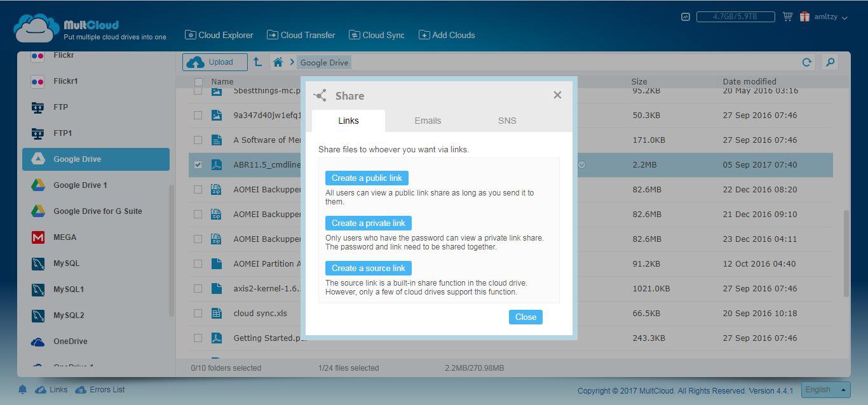
Task: Check the AOMEI Backupper 22 Dec 2016 checkbox
Action: (198, 190)
